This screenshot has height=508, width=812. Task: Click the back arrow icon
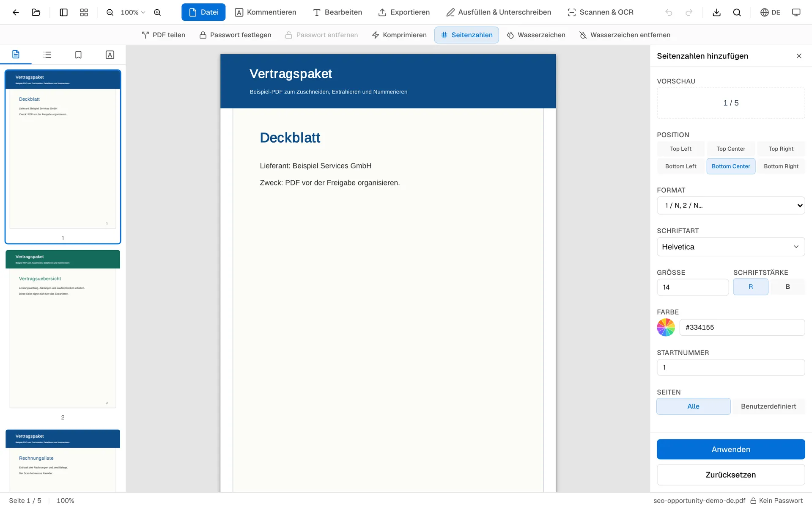pyautogui.click(x=16, y=12)
